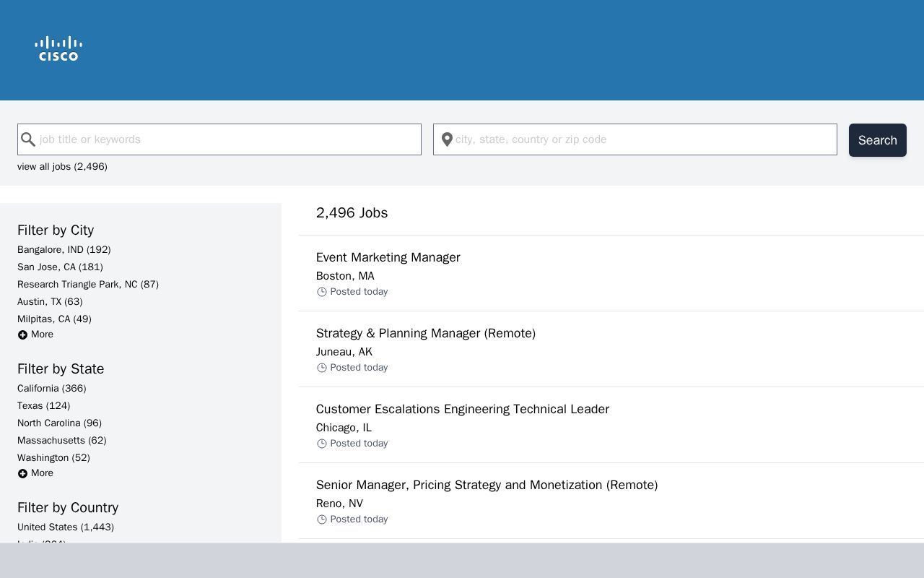Viewport: 924px width, 578px height.
Task: Click the Filter by State heading
Action: click(61, 368)
